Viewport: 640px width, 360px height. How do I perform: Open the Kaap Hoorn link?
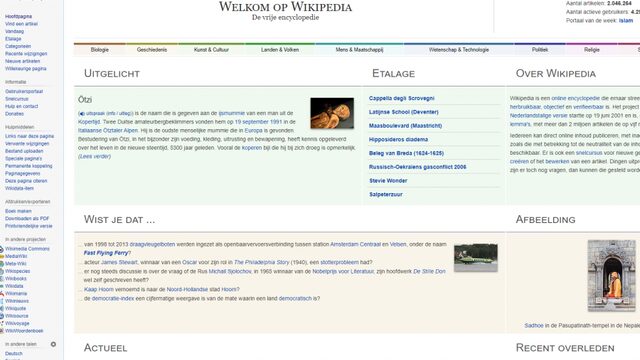click(99, 289)
